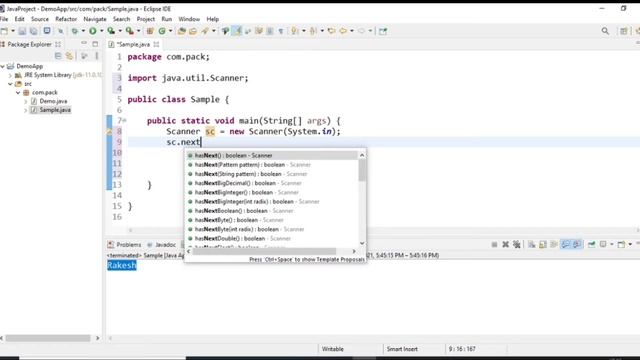Viewport: 640px width, 360px height.
Task: Open Package Explorer View Menu dots
Action: tap(97, 56)
